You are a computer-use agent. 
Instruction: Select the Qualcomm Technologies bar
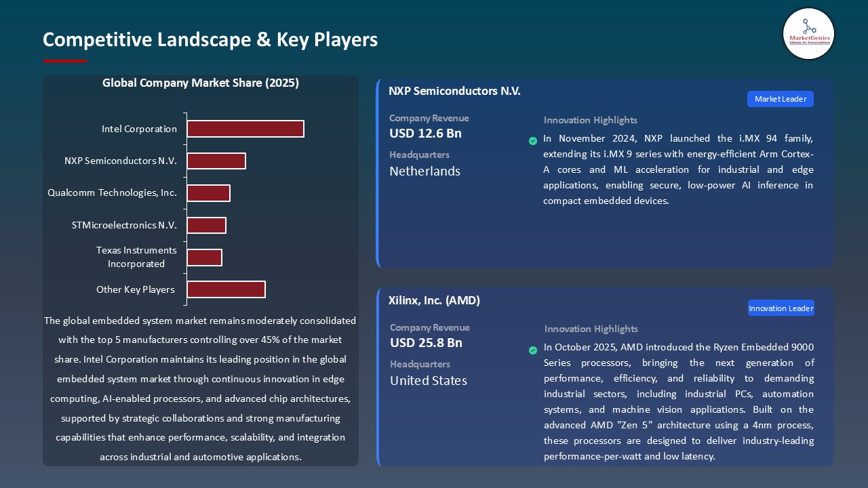[208, 193]
